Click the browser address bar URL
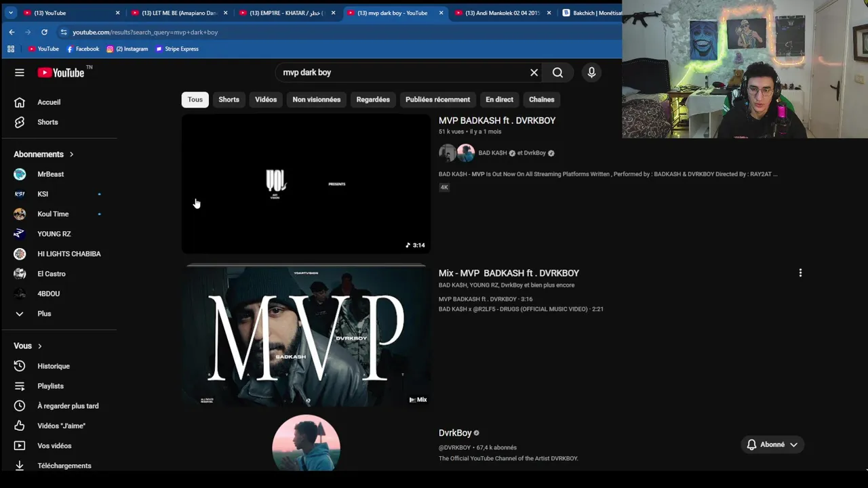This screenshot has height=488, width=868. coord(145,32)
